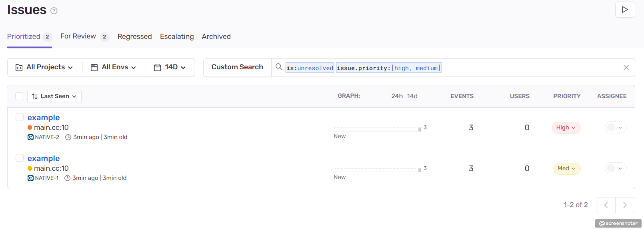Go to the previous results page arrow
This screenshot has width=644, height=230.
pos(606,205)
